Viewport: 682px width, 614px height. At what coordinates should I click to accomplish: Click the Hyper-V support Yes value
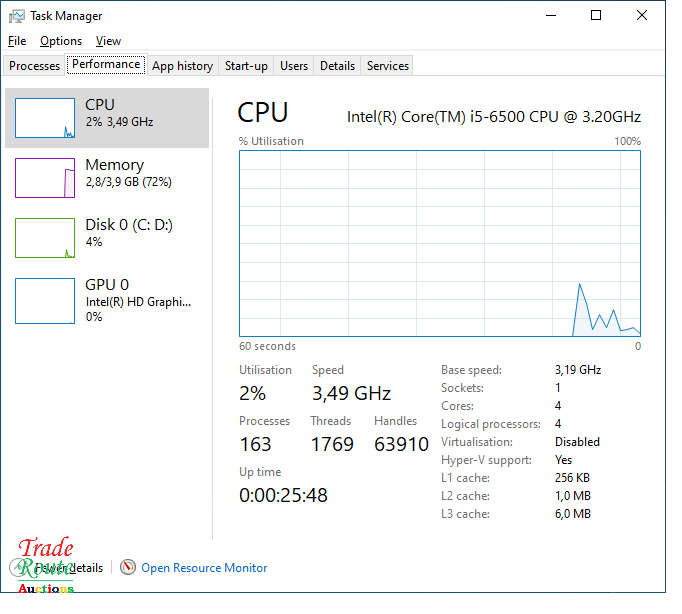pos(564,460)
